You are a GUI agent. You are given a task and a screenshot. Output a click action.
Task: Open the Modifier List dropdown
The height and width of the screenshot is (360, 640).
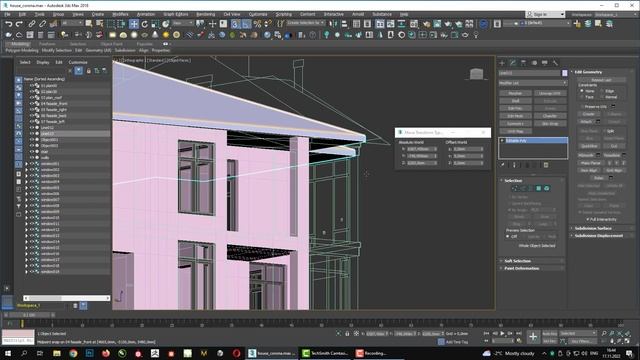tap(533, 83)
